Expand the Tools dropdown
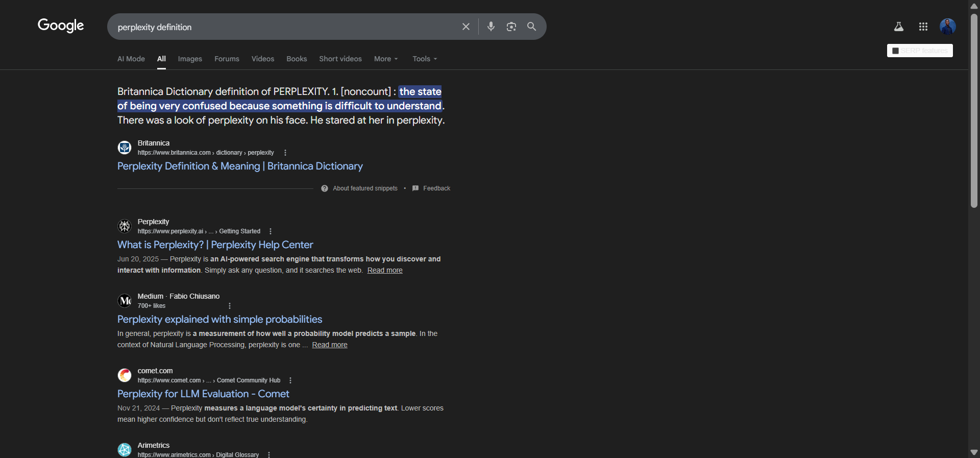Viewport: 980px width, 458px height. [425, 59]
